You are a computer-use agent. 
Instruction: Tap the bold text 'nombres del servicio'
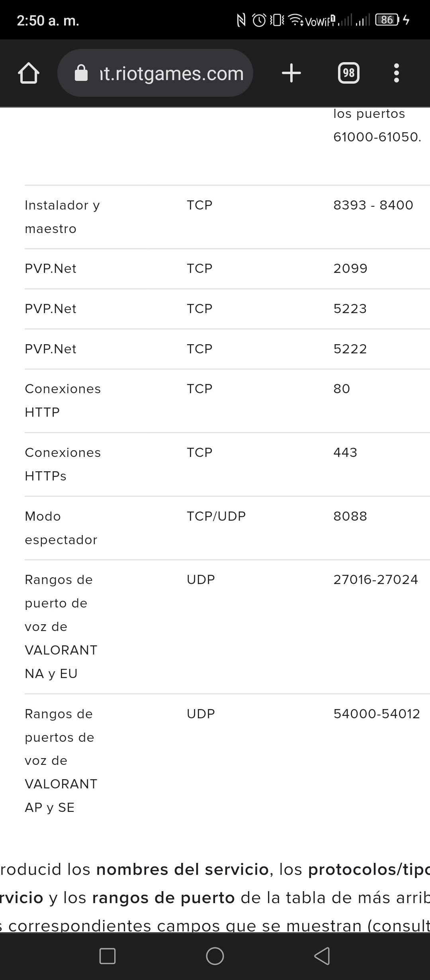tap(183, 869)
